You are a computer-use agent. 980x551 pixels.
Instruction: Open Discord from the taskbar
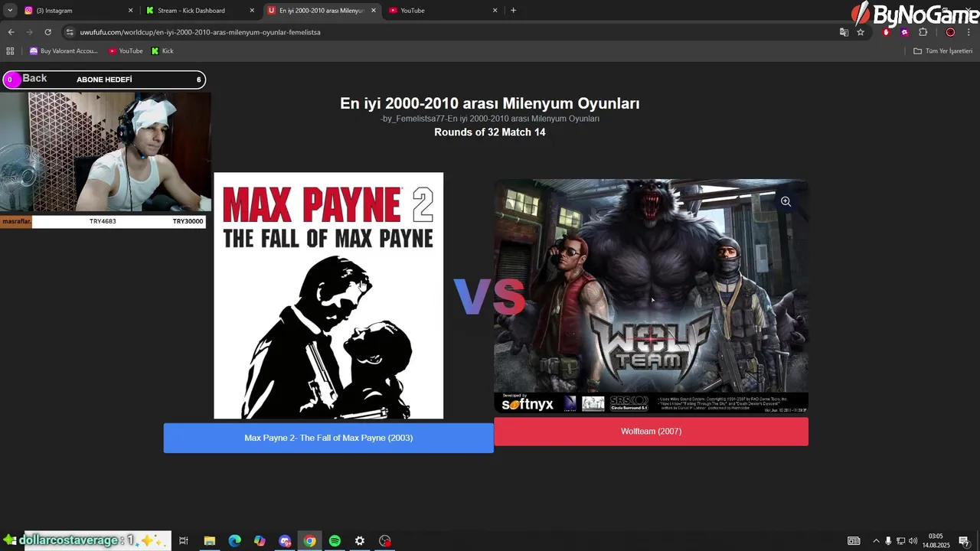pos(285,541)
